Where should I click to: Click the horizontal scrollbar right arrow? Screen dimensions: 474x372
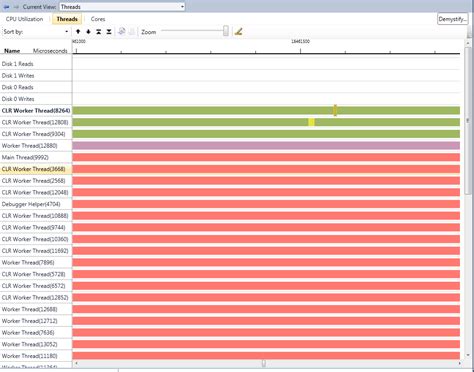(460, 363)
